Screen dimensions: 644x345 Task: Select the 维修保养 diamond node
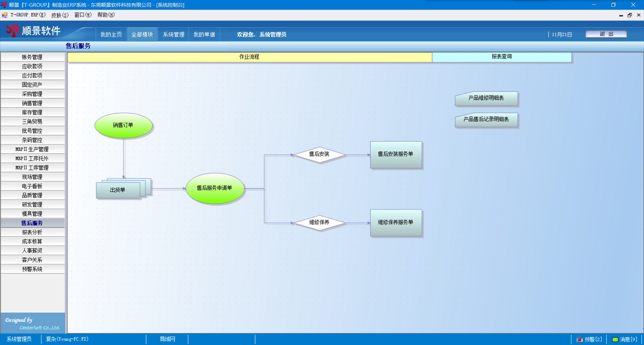[x=319, y=223]
